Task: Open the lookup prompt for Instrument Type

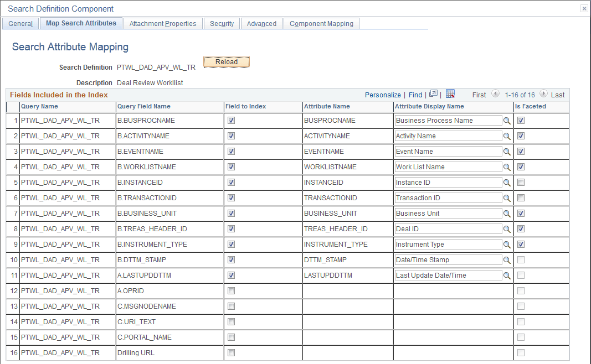Action: [x=507, y=244]
